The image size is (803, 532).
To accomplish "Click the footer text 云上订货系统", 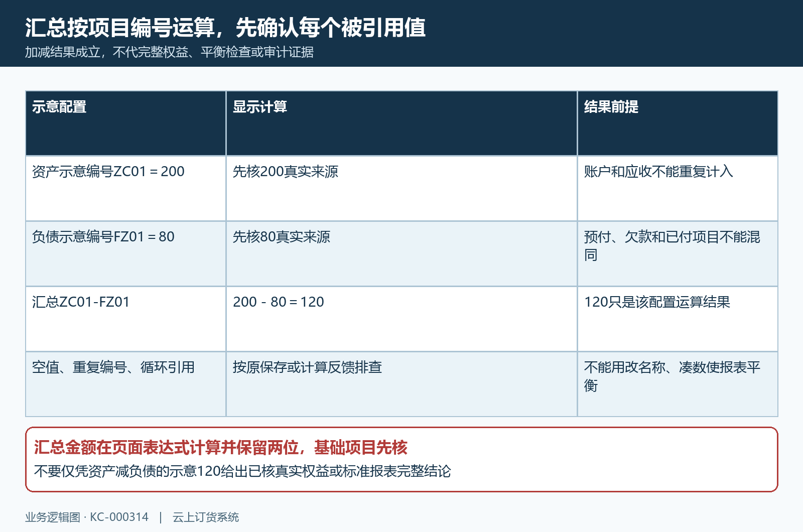I will [x=206, y=517].
